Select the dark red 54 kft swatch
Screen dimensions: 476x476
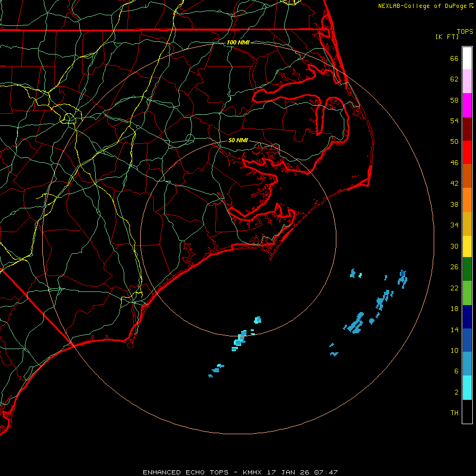click(467, 129)
